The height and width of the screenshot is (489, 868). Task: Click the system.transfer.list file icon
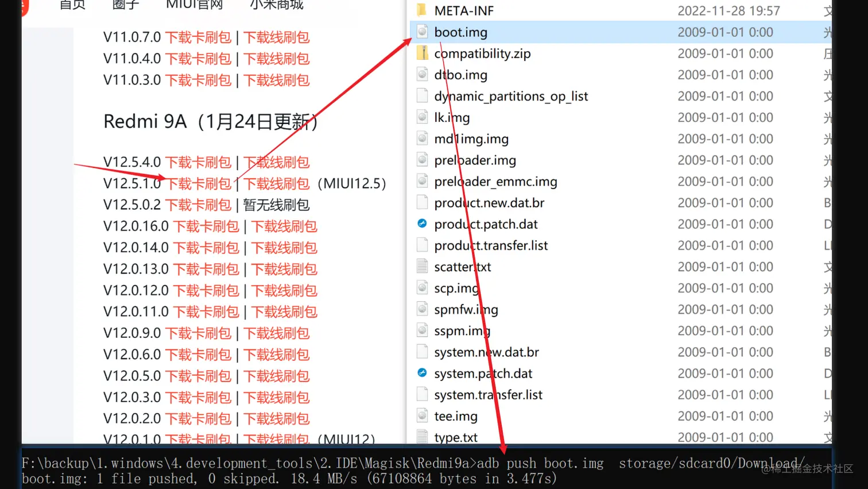422,394
